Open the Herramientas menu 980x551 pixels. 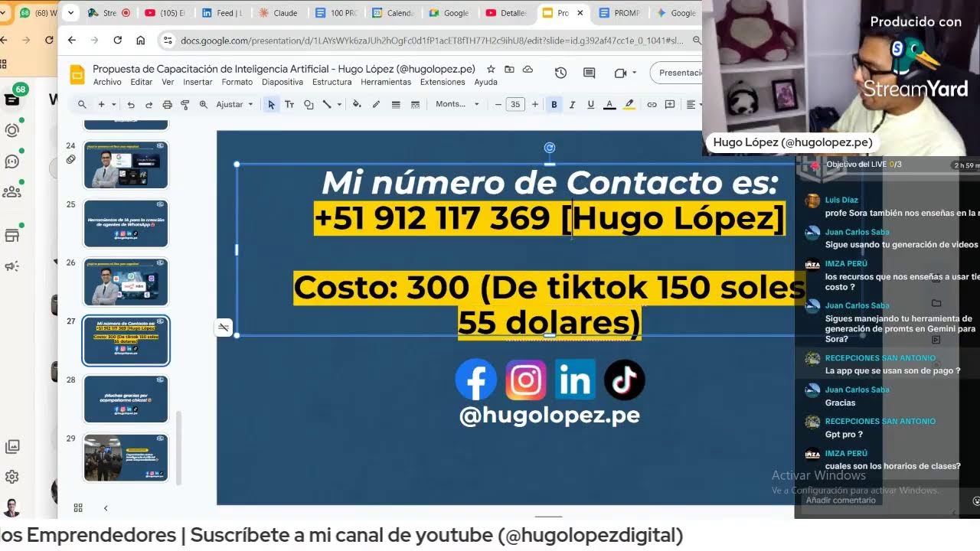[x=386, y=82]
